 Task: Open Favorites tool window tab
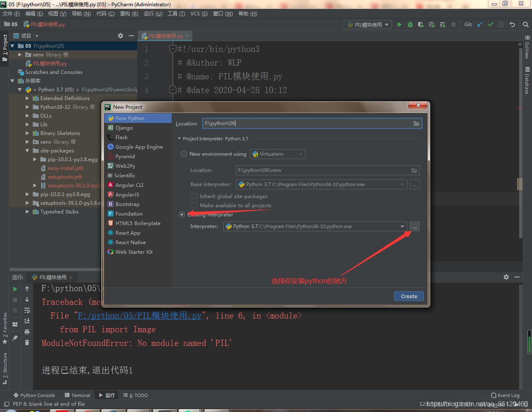5,328
